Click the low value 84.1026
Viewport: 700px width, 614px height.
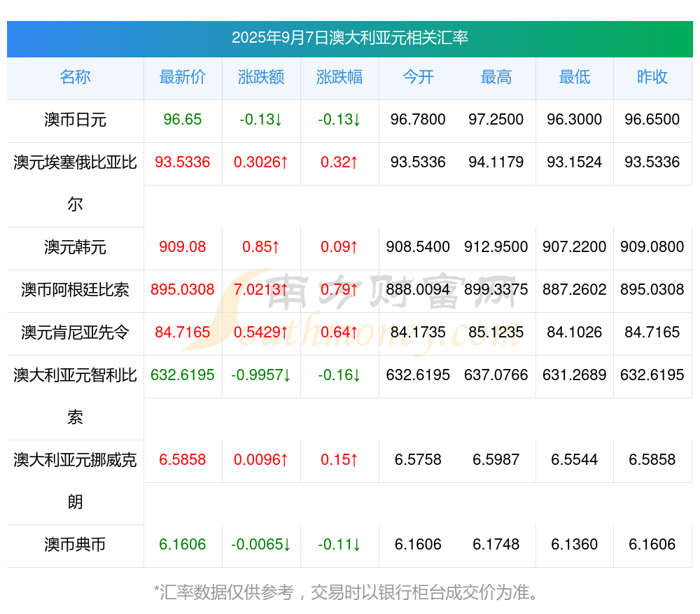click(575, 333)
